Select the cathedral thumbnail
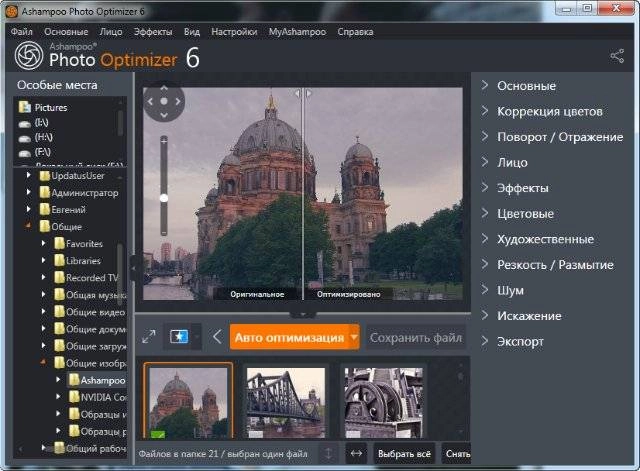The width and height of the screenshot is (640, 471). (x=188, y=402)
